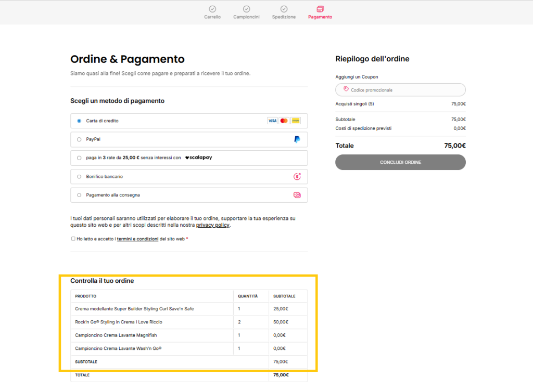Screen dimensions: 533x392
Task: Click the Mastercard logo icon
Action: click(x=284, y=121)
